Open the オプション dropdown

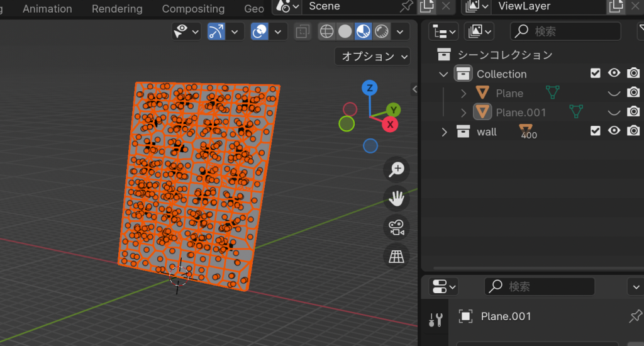pos(372,56)
